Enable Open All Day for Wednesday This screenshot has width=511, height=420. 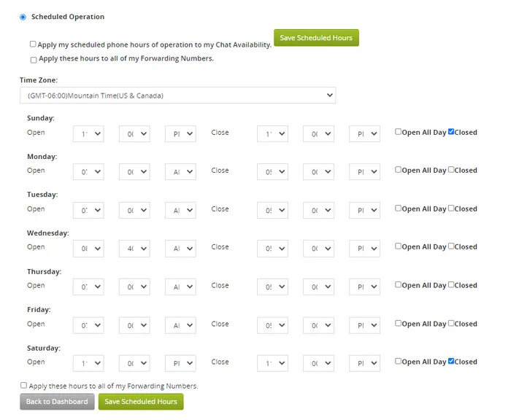[398, 246]
